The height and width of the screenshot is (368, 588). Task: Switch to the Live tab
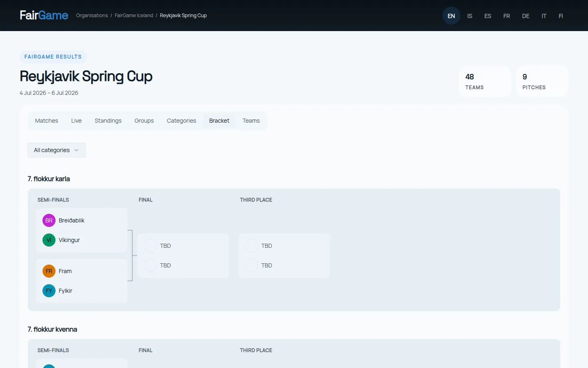pyautogui.click(x=76, y=121)
